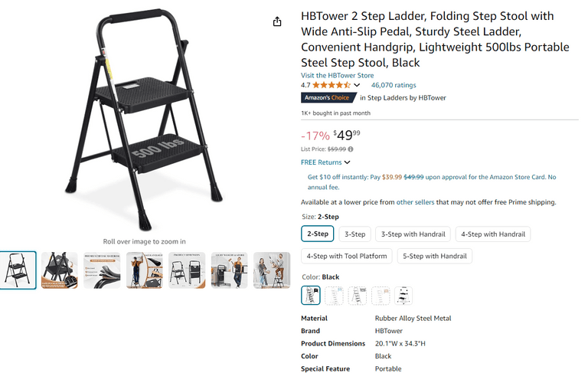Choose the second color swatch option
Screen dimensions: 588x373
pos(335,295)
